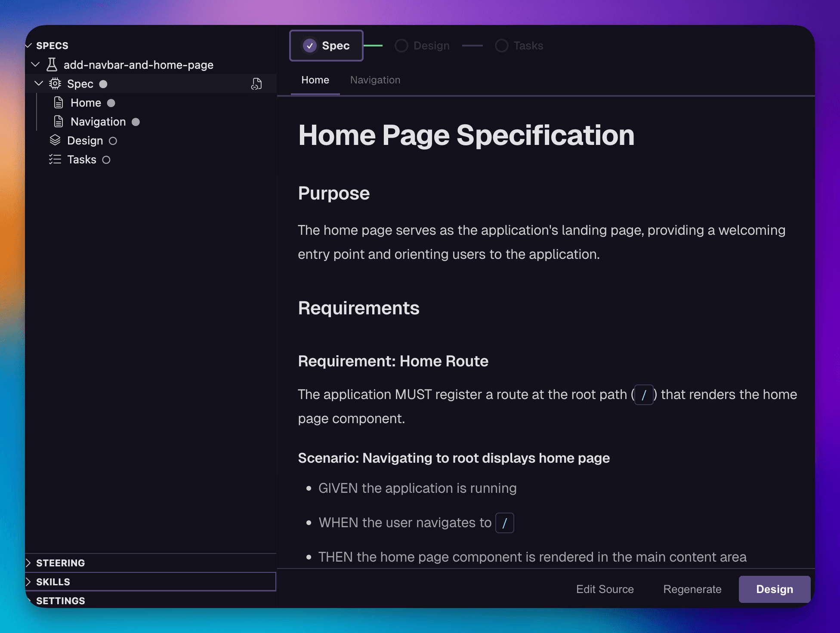Select the Design step circle in the workflow
840x633 pixels.
(x=401, y=46)
